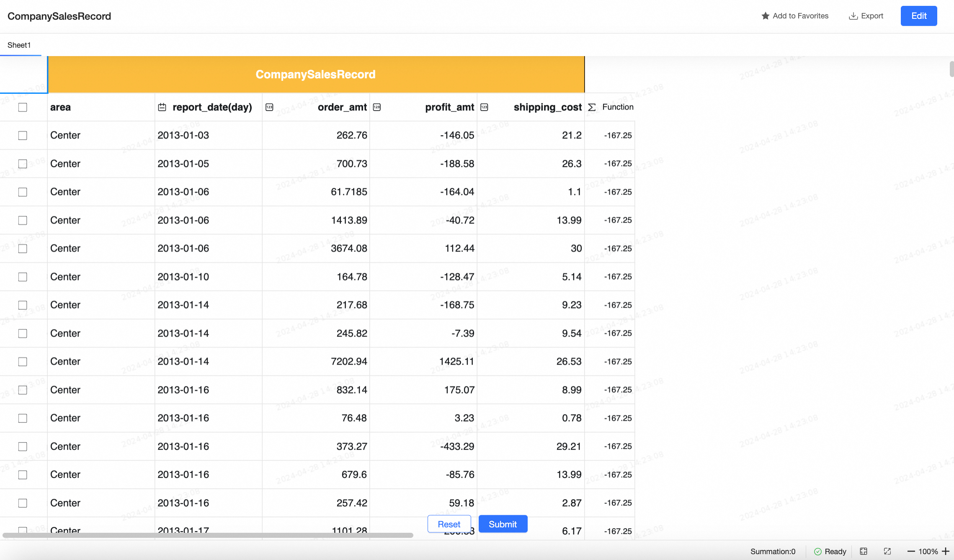Click the sigma icon beside Function
Screen dimensions: 954x560
click(x=592, y=107)
